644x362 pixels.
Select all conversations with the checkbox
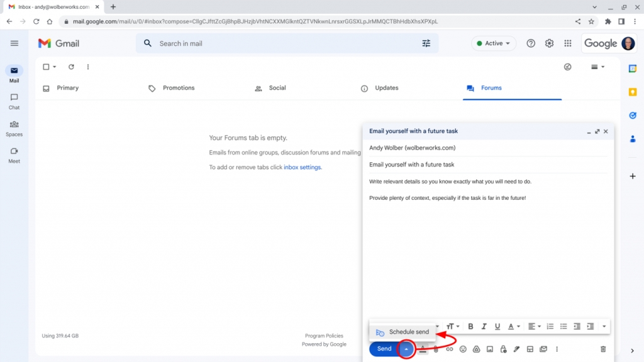tap(45, 67)
